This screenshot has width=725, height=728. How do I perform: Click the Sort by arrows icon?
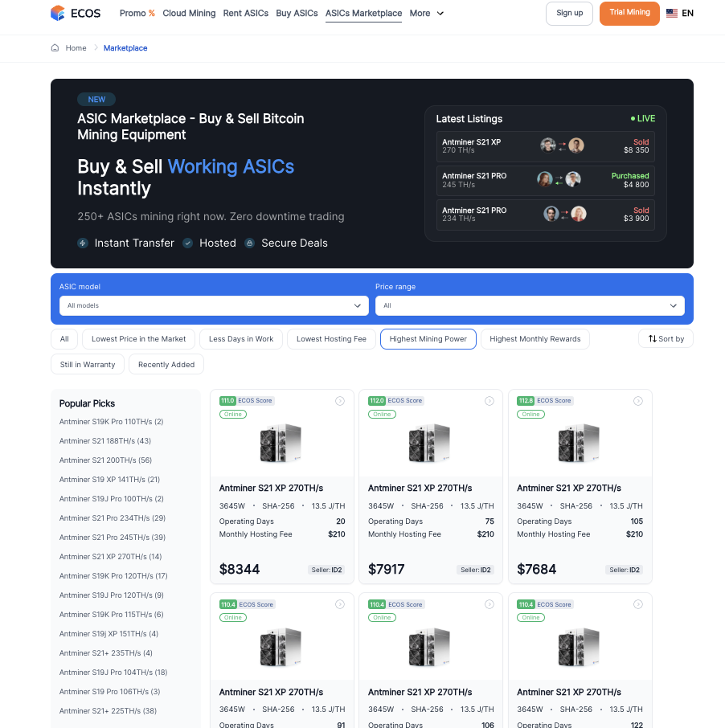tap(652, 339)
